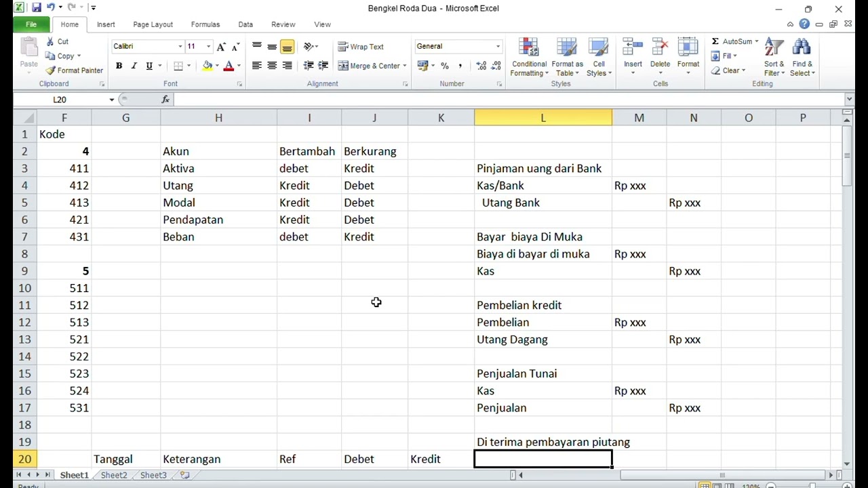Switch to the Sheet2 worksheet tab

coord(114,475)
